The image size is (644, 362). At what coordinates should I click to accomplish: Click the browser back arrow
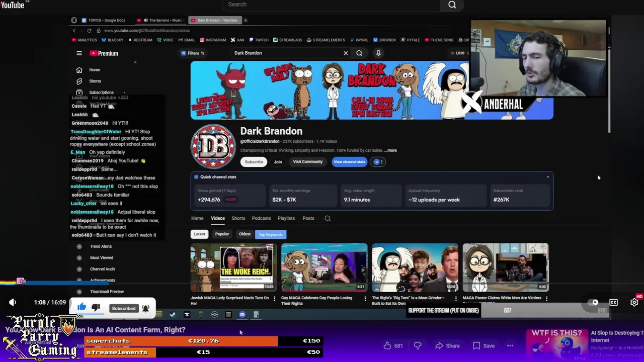pos(74,31)
